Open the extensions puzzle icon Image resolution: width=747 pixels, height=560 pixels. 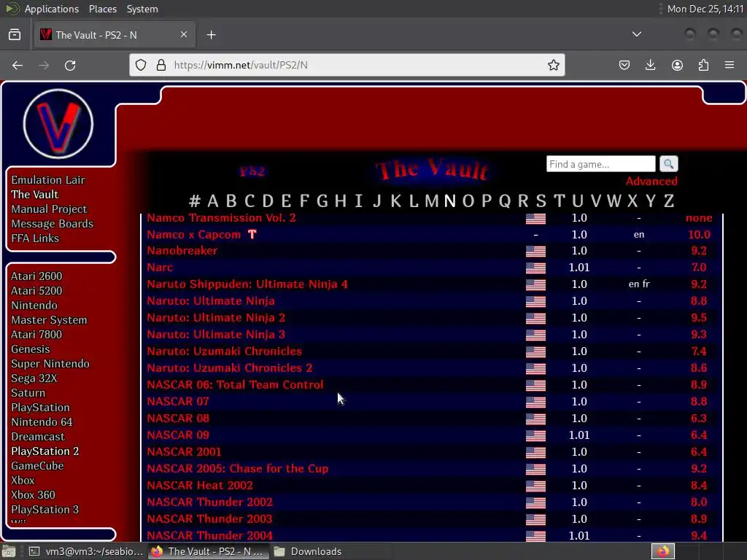pyautogui.click(x=703, y=65)
